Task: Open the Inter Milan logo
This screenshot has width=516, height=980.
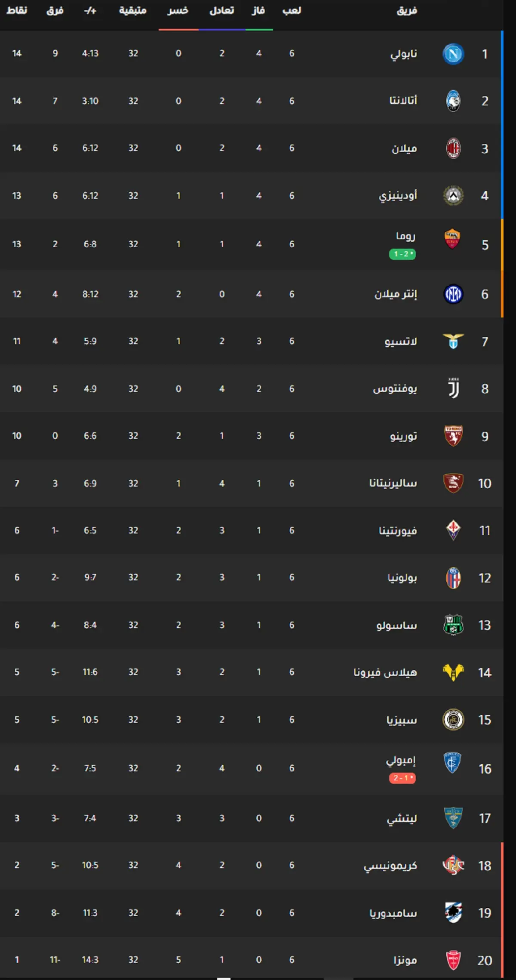Action: tap(453, 294)
